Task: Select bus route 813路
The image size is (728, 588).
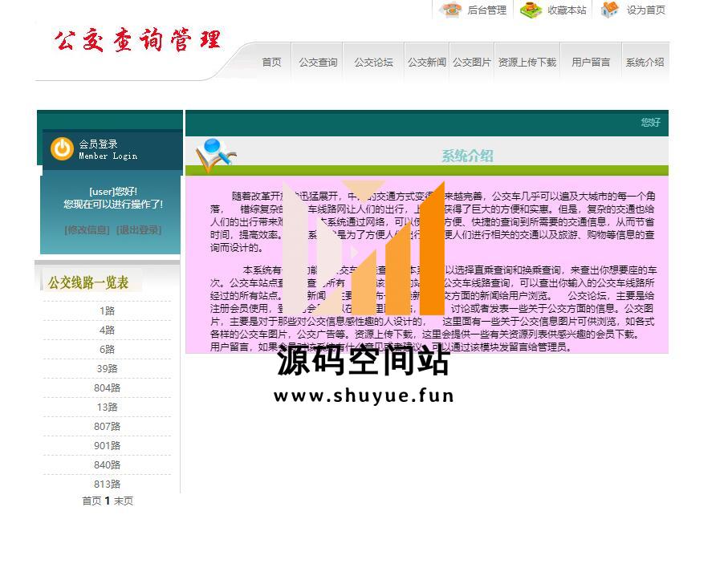Action: (x=108, y=484)
